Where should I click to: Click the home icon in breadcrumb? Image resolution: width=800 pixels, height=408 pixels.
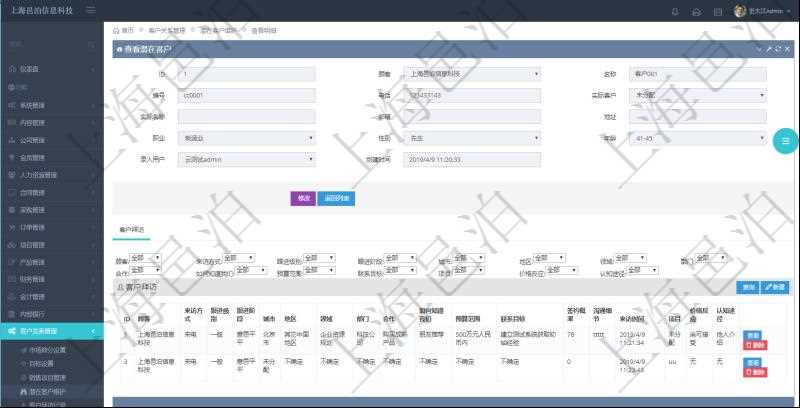(x=117, y=31)
